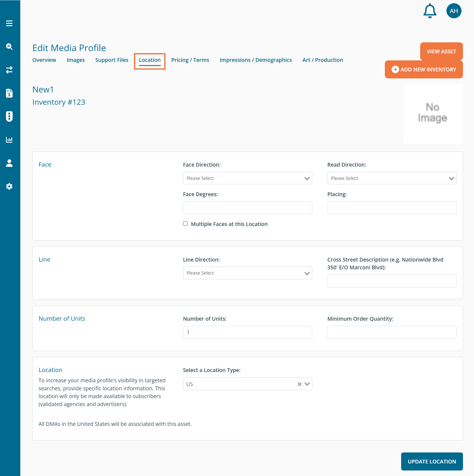Click the AH user avatar
Screen dimensions: 474x476
tap(453, 11)
